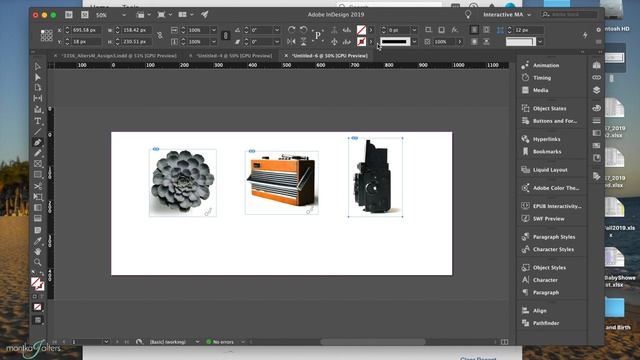Select the Hand tool
This screenshot has width=640, height=360.
[38, 251]
